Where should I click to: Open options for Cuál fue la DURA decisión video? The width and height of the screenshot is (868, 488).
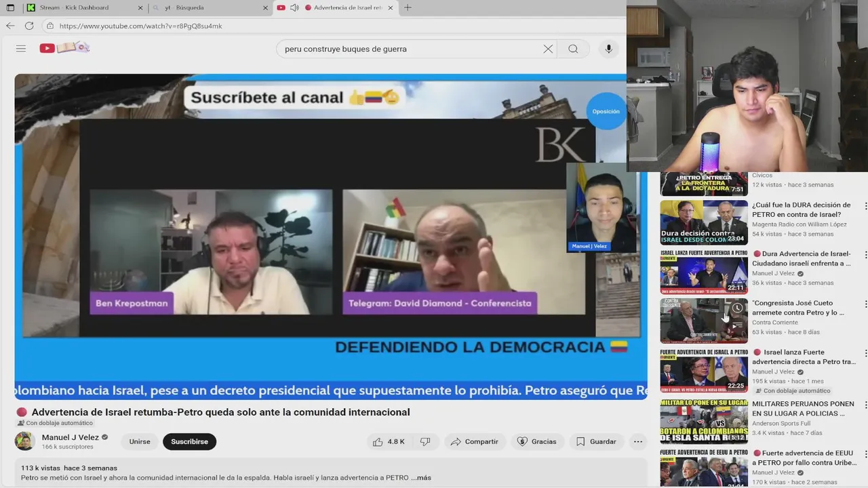click(x=865, y=205)
